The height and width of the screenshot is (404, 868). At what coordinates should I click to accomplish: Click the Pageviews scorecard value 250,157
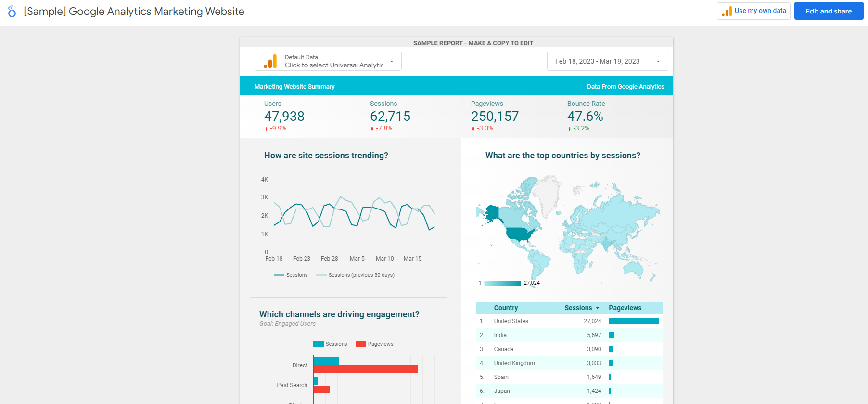click(x=495, y=117)
